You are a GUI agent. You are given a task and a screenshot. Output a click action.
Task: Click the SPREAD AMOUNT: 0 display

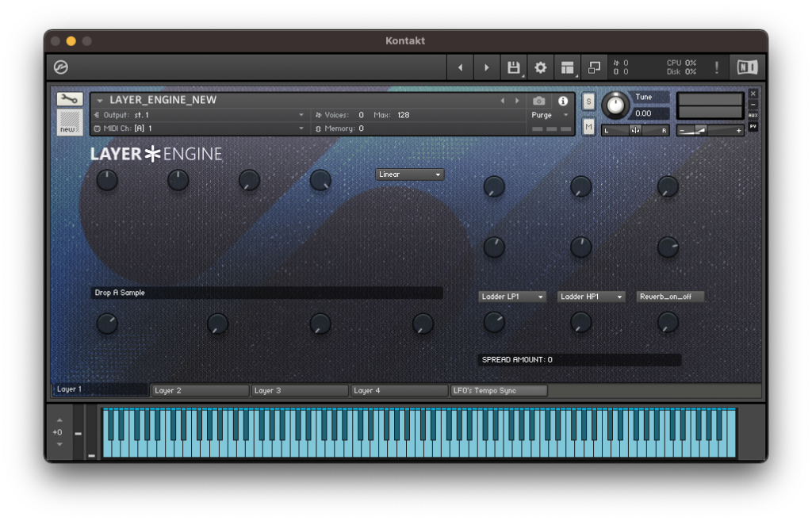[x=580, y=359]
